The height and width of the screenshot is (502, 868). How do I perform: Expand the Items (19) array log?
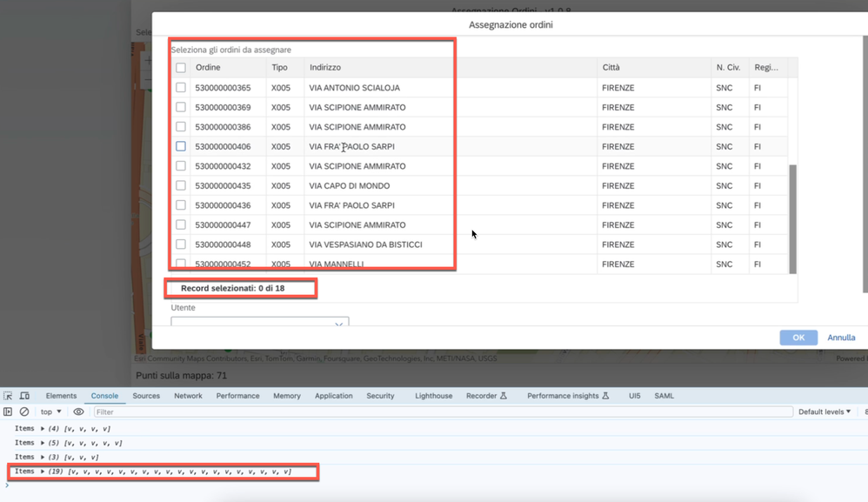click(x=42, y=472)
